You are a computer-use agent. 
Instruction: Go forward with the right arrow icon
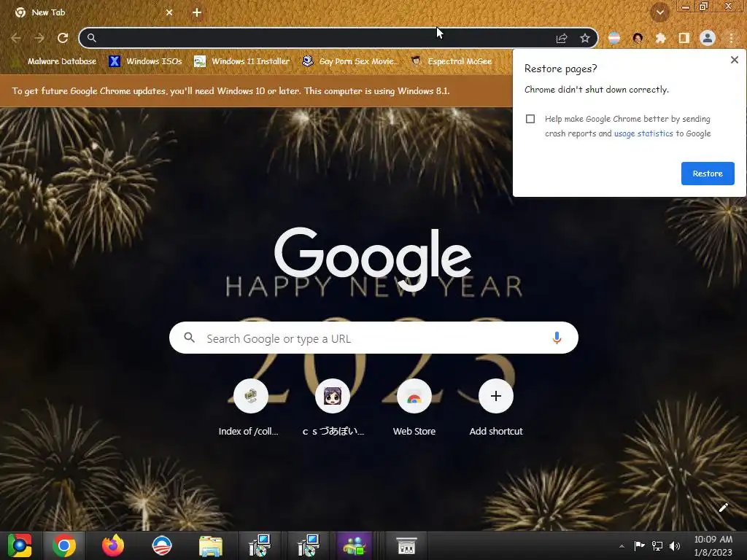point(39,38)
